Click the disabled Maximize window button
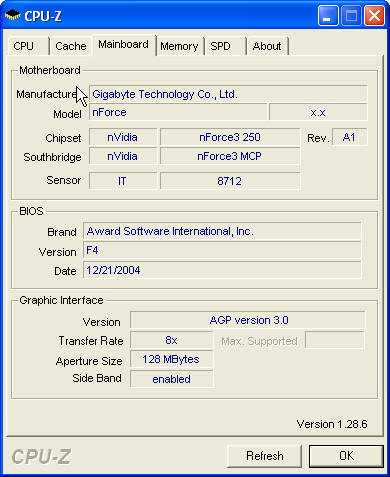 tap(351, 16)
